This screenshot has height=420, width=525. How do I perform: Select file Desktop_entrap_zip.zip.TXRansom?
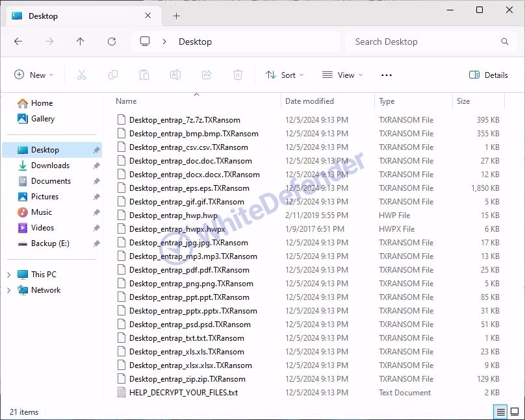187,379
